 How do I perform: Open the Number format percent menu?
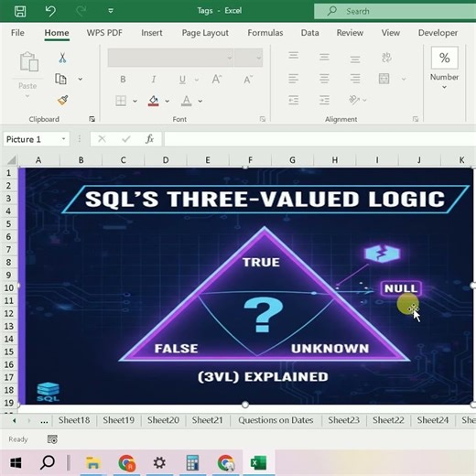[445, 68]
